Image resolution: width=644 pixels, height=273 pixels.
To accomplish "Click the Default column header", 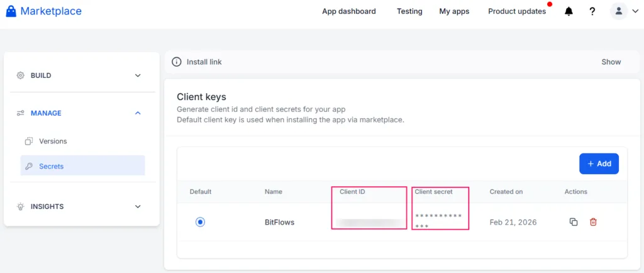I will point(201,192).
